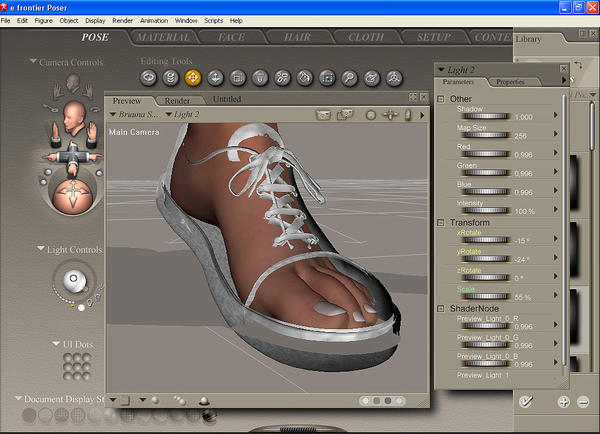Collapse the Transform parameter group
Image resolution: width=600 pixels, height=434 pixels.
(x=442, y=222)
